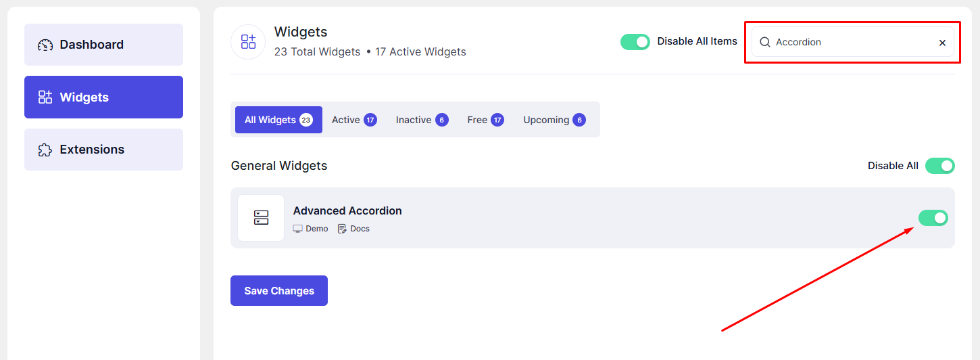Switch to the Active tab
The height and width of the screenshot is (360, 980).
coord(353,120)
